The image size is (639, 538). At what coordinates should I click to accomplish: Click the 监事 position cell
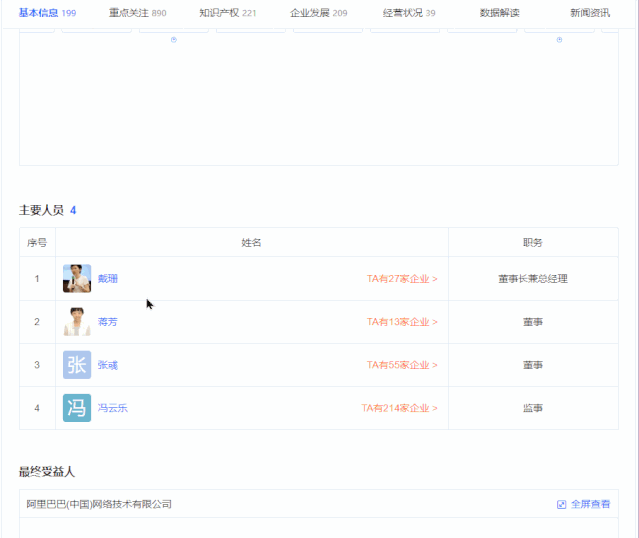(533, 408)
